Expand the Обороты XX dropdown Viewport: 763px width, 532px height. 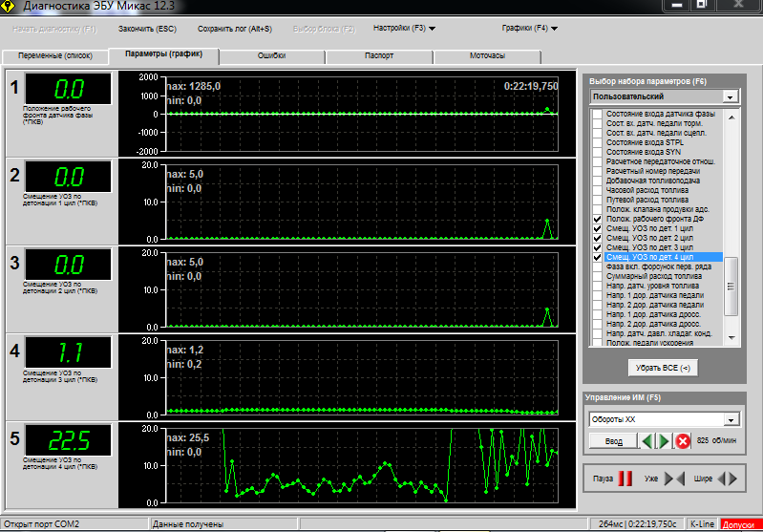coord(730,419)
